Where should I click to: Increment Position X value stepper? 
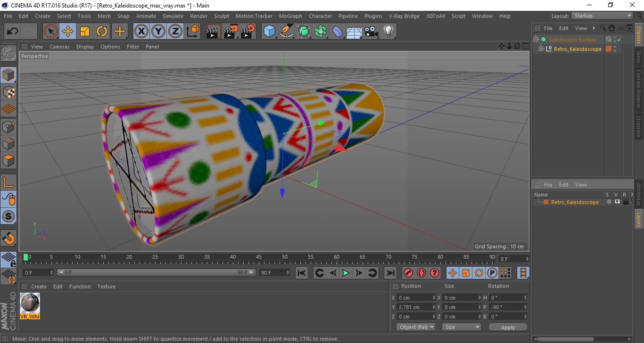[x=434, y=296]
